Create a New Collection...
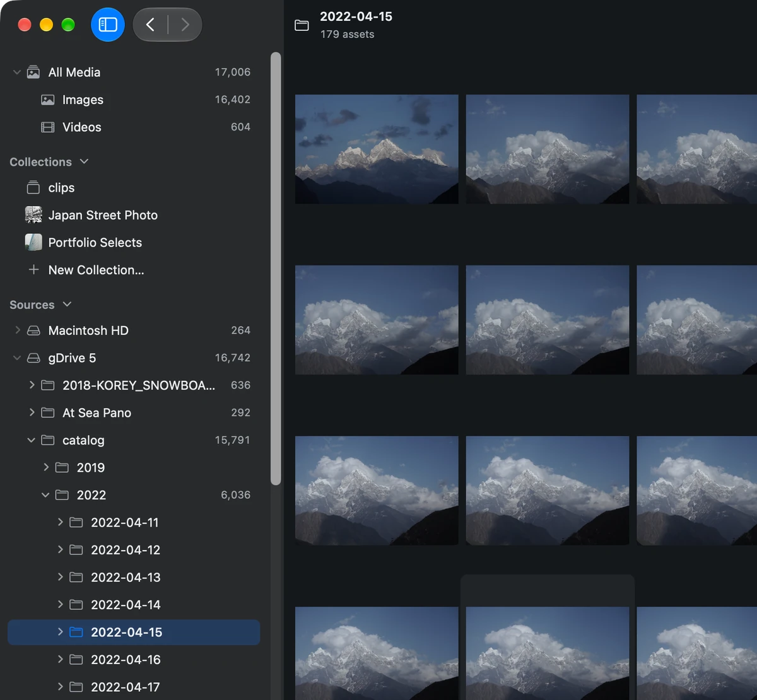Screen dimensions: 757x700 tap(96, 270)
